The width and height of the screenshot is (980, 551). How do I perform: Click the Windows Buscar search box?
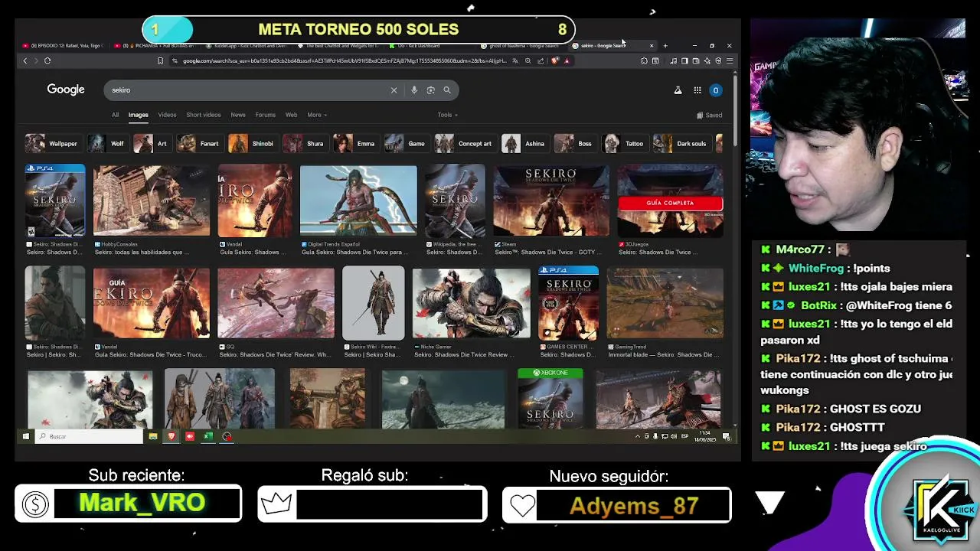89,436
